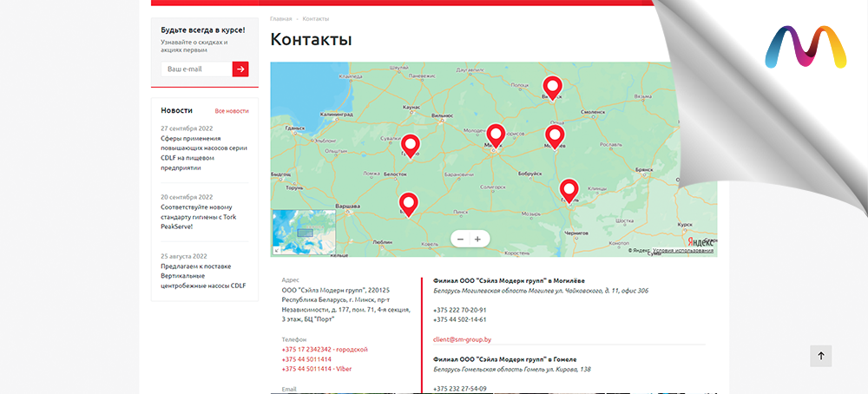Viewport: 868px width, 394px height.
Task: Click the overview mini-map thumbnail
Action: pyautogui.click(x=305, y=232)
